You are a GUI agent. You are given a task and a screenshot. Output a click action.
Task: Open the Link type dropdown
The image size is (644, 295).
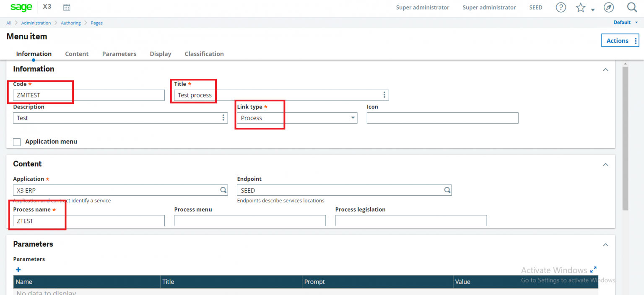(x=352, y=118)
